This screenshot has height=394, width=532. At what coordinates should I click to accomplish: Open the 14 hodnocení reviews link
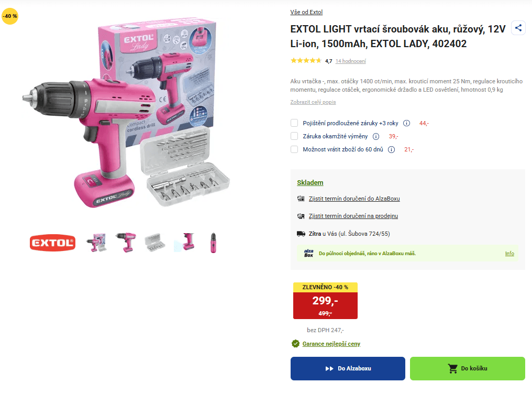point(350,61)
